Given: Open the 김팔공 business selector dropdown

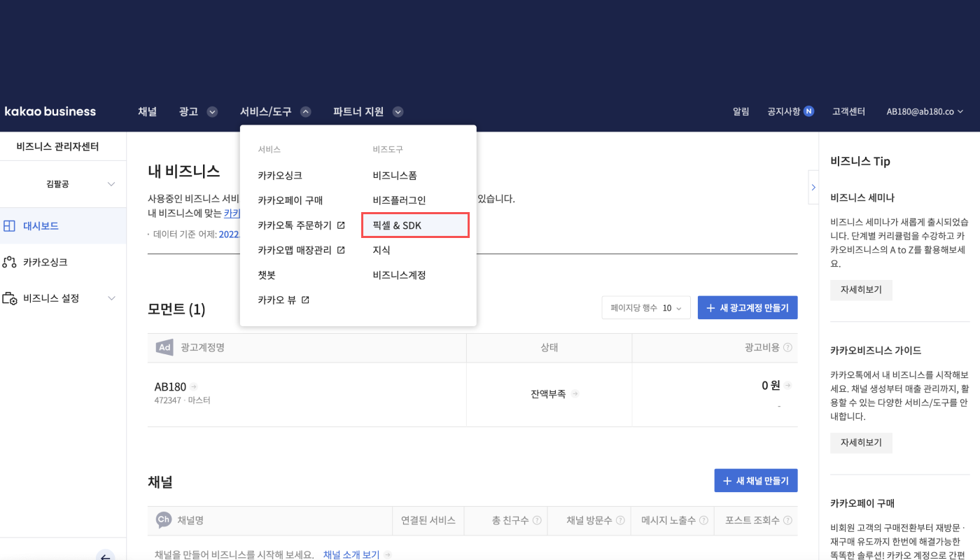Looking at the screenshot, I should [x=63, y=184].
